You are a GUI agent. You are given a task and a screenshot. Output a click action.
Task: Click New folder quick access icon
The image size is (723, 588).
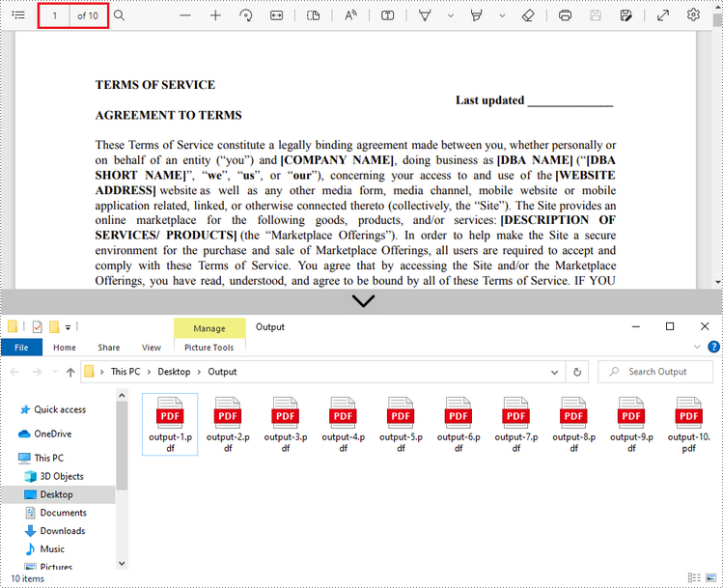pos(54,327)
